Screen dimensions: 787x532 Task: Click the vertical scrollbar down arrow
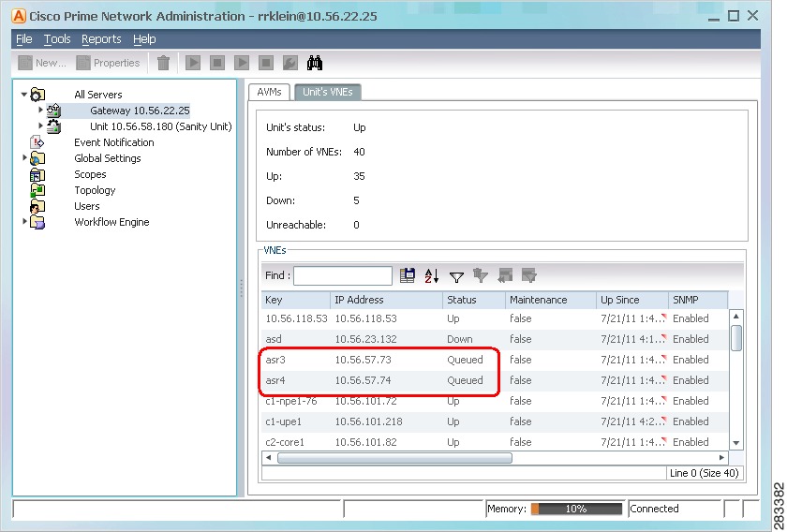pos(735,443)
